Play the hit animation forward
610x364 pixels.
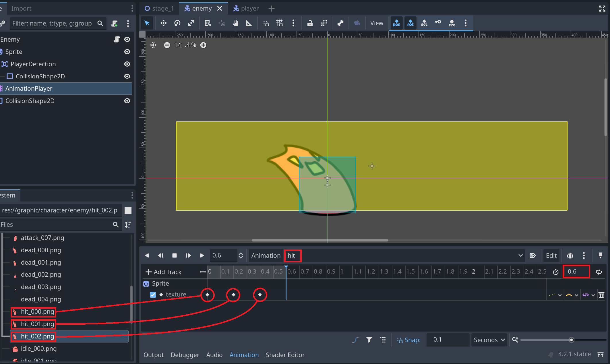click(202, 255)
